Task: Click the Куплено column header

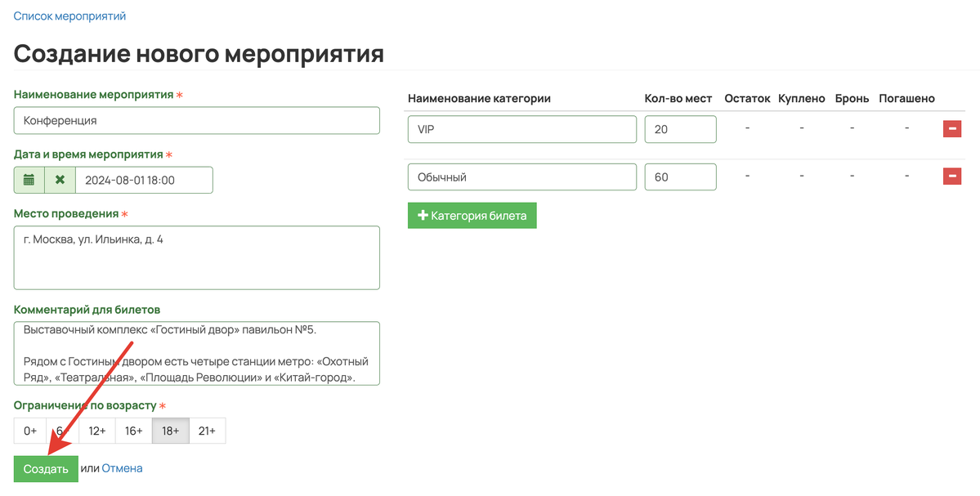Action: [x=802, y=98]
